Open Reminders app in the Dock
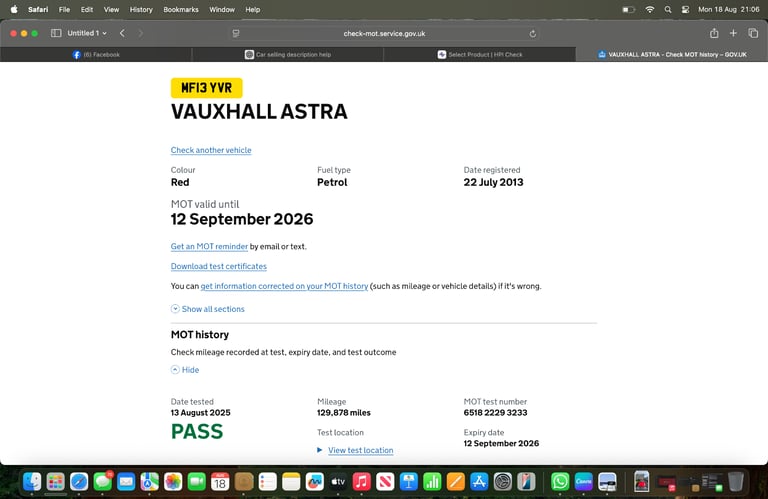Image resolution: width=768 pixels, height=499 pixels. coord(267,482)
